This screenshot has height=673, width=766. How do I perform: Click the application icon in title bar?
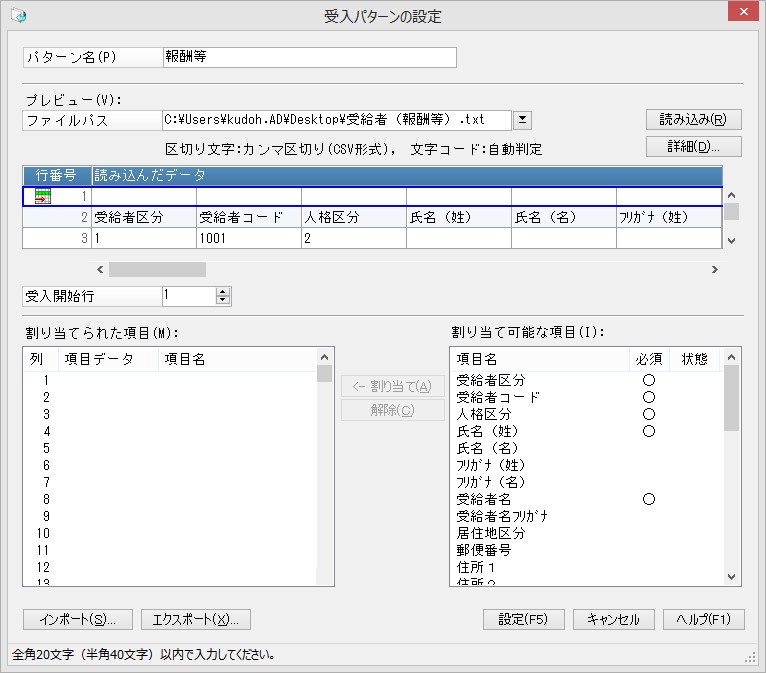coord(19,16)
